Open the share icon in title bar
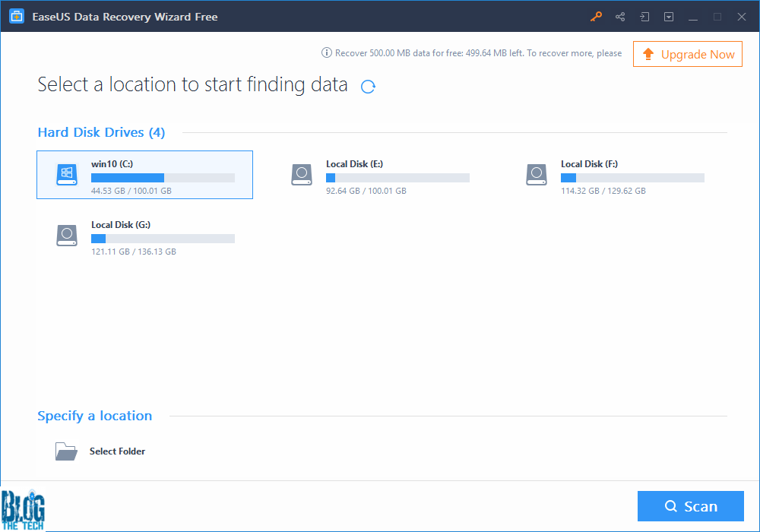 (620, 17)
